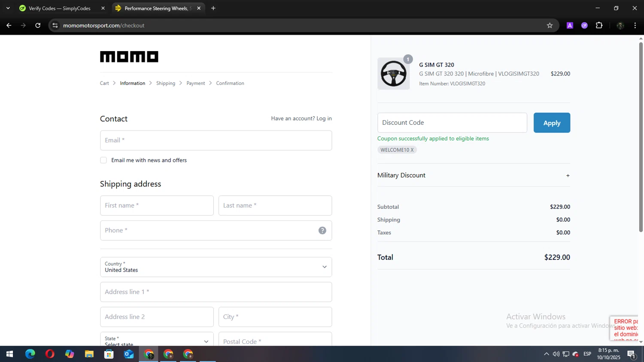
Task: Open the Chrome three-dot menu
Action: [x=635, y=25]
